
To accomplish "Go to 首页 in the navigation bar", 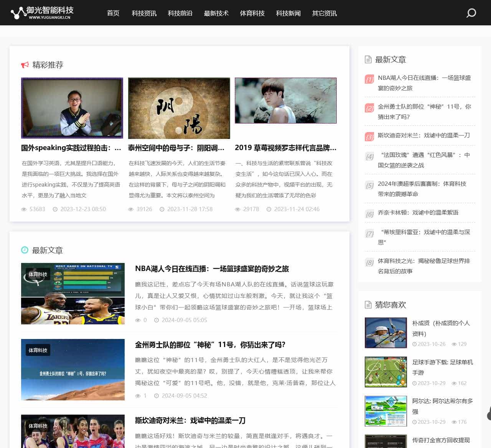I will [113, 13].
